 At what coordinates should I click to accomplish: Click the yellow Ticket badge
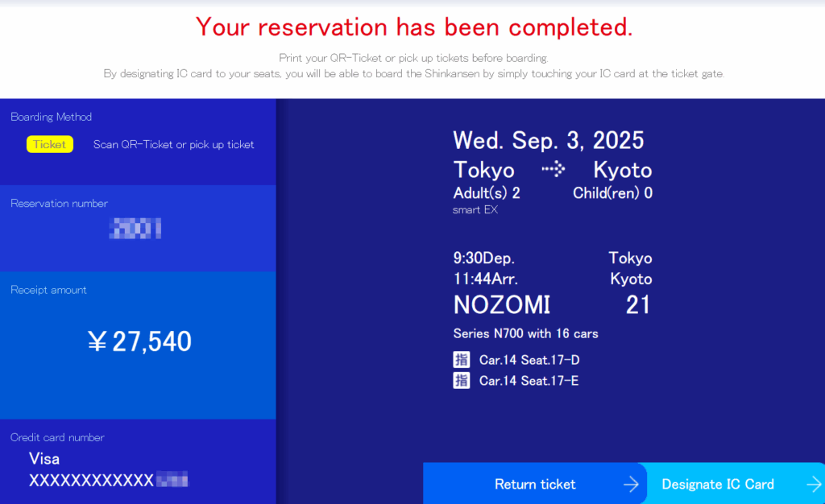coord(50,144)
